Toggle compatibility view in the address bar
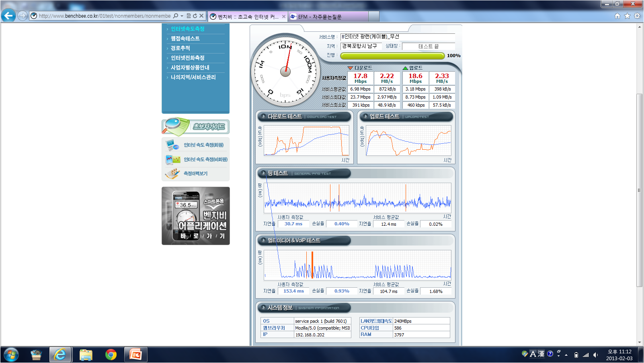Viewport: 644px width, 363px height. pyautogui.click(x=189, y=16)
